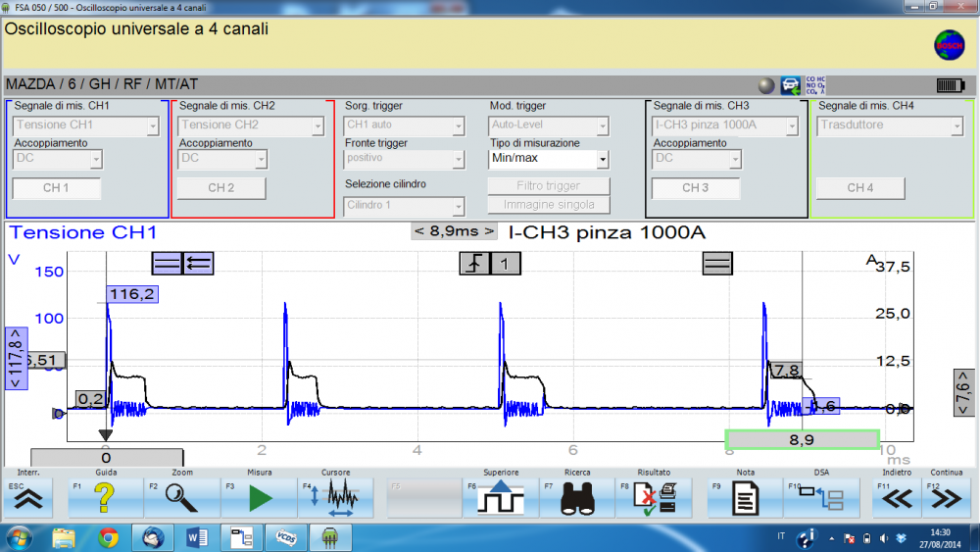Screen dimensions: 980x552
Task: Expand the Cilindro 1 selection dropdown
Action: coord(404,206)
